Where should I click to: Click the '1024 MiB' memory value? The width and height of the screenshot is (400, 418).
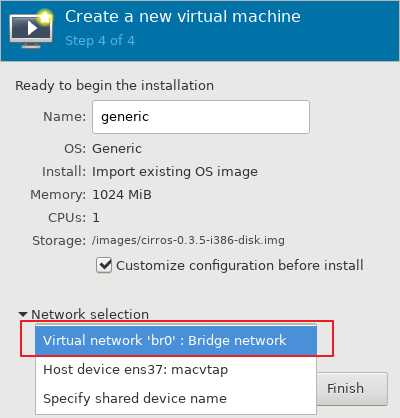coord(122,194)
